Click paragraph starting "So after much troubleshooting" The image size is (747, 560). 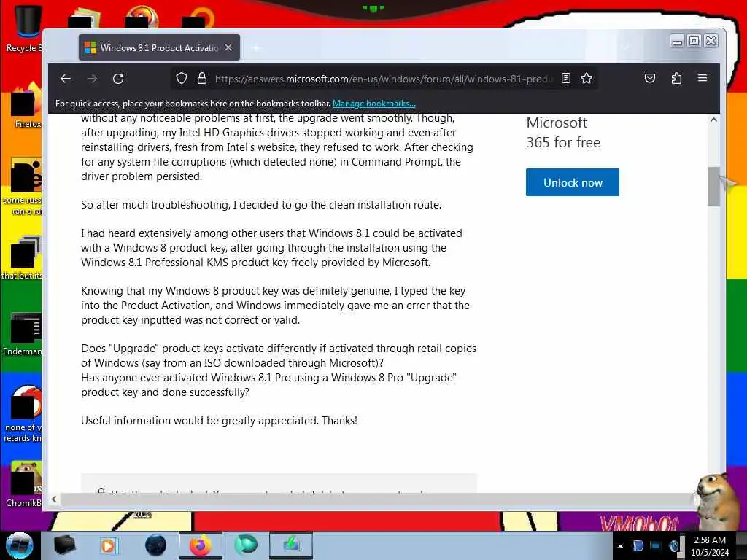pyautogui.click(x=261, y=205)
